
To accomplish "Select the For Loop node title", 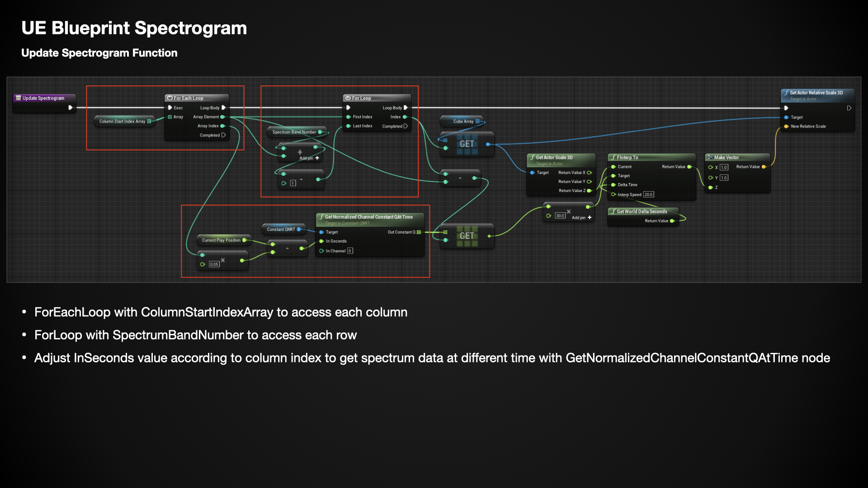I will (x=362, y=98).
